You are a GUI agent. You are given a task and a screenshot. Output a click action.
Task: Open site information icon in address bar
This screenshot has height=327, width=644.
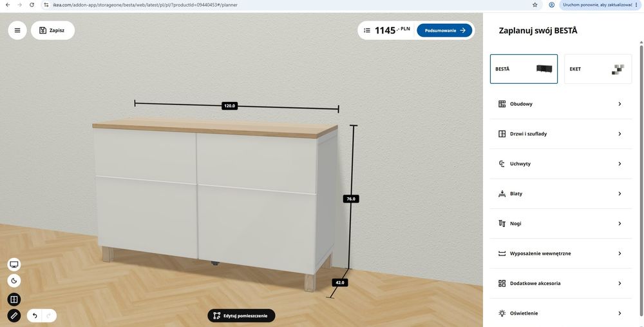47,5
